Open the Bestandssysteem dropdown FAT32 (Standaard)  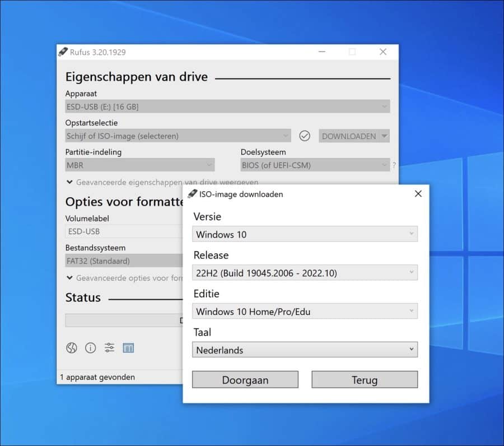(x=124, y=261)
